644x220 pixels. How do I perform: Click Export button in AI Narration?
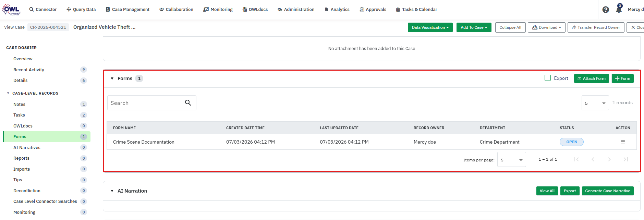[x=570, y=191]
